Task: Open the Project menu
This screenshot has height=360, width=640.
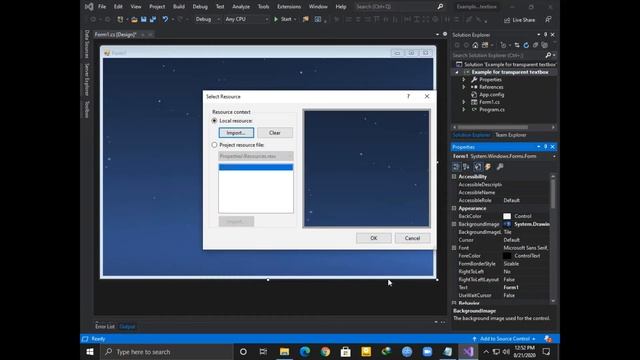Action: [x=157, y=7]
